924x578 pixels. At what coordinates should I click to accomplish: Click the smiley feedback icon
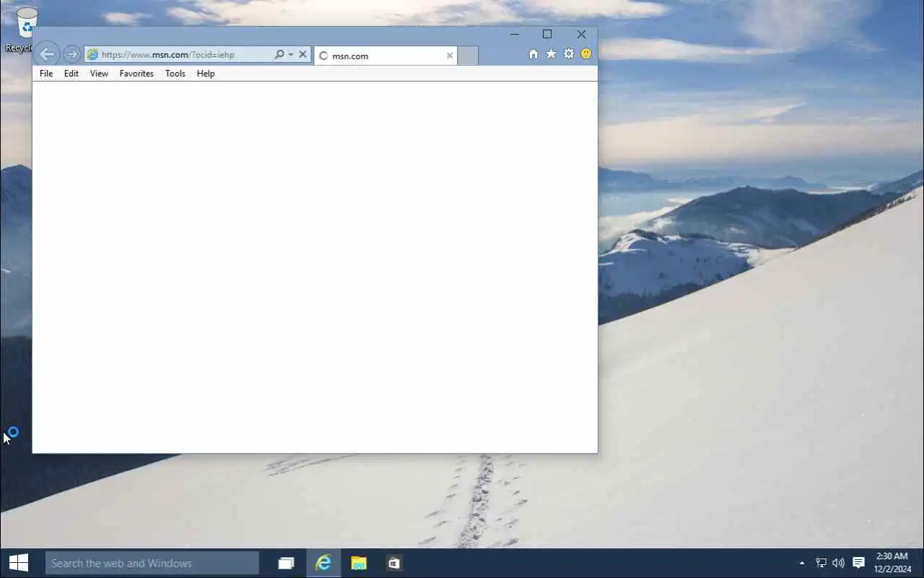tap(586, 54)
